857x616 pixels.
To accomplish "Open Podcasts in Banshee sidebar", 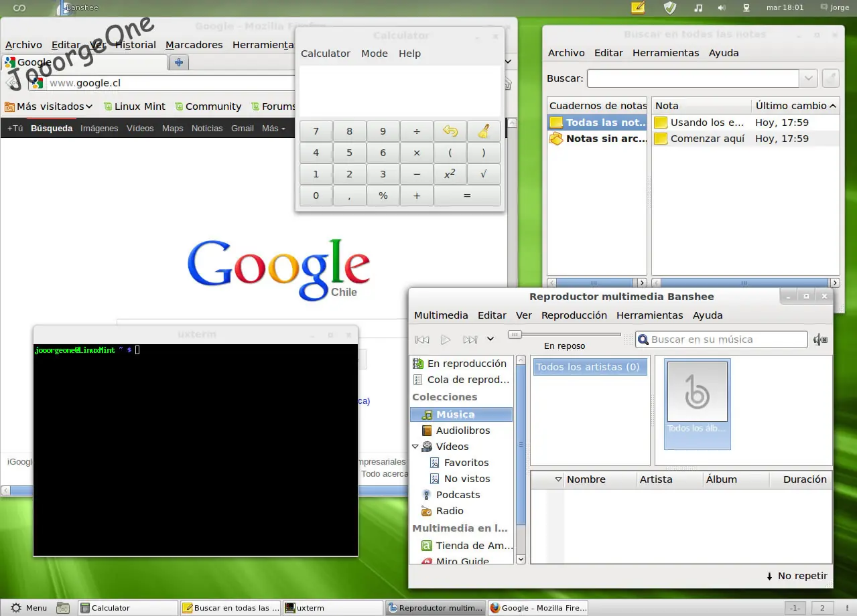I will click(x=462, y=495).
